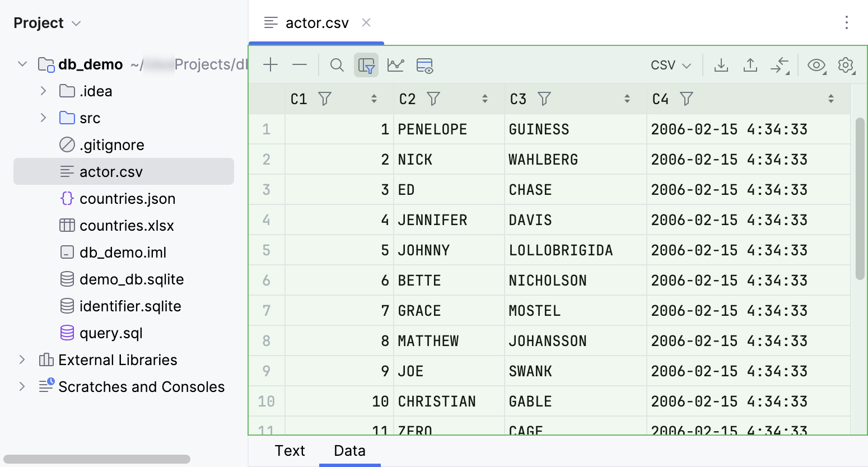The image size is (868, 467).
Task: Open the CSV format dropdown
Action: point(670,65)
